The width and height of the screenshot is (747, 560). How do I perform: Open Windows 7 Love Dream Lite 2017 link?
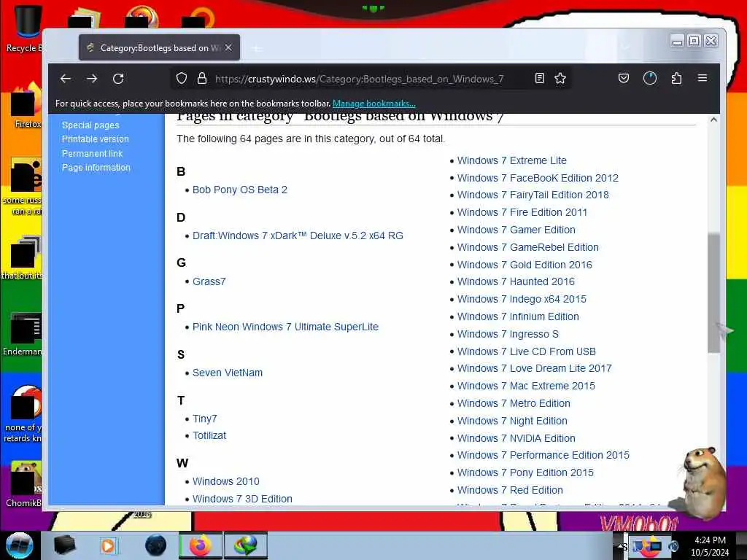(x=535, y=368)
